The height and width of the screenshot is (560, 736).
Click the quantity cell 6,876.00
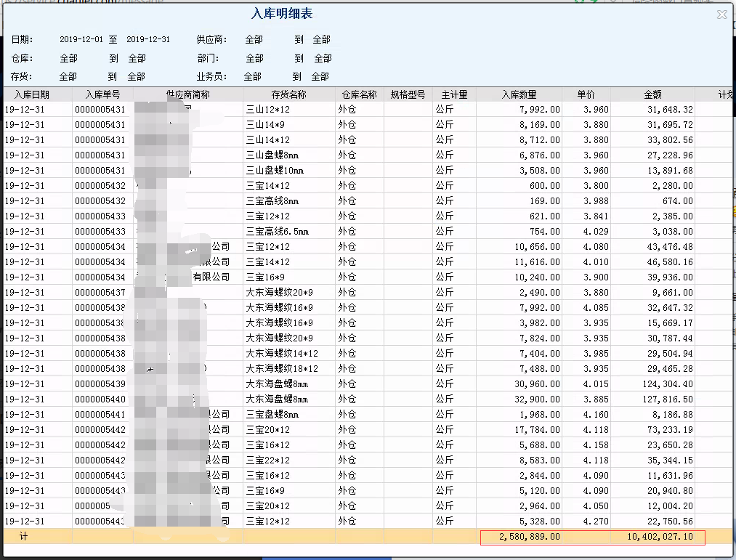(539, 155)
